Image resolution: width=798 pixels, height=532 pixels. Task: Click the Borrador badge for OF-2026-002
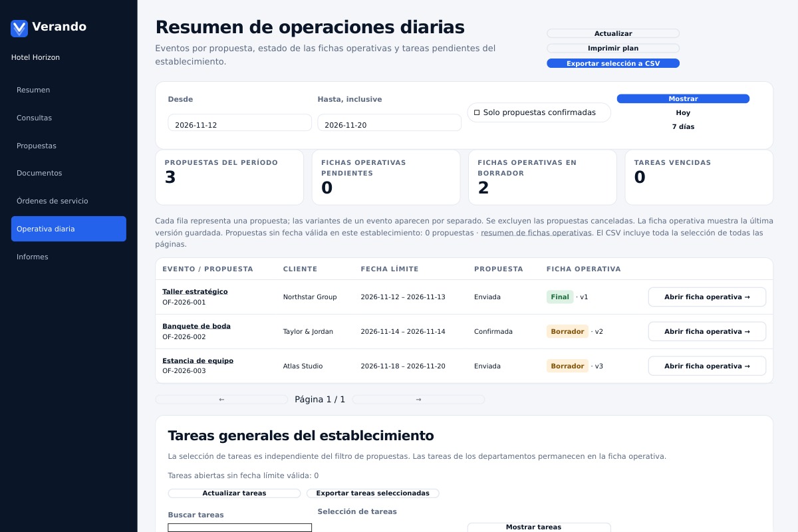[567, 331]
